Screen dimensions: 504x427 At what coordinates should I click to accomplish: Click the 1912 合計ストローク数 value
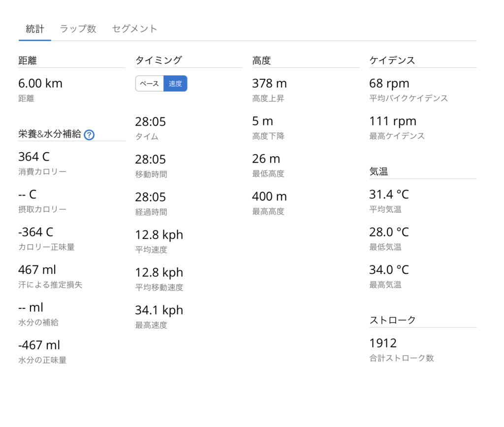click(x=383, y=343)
